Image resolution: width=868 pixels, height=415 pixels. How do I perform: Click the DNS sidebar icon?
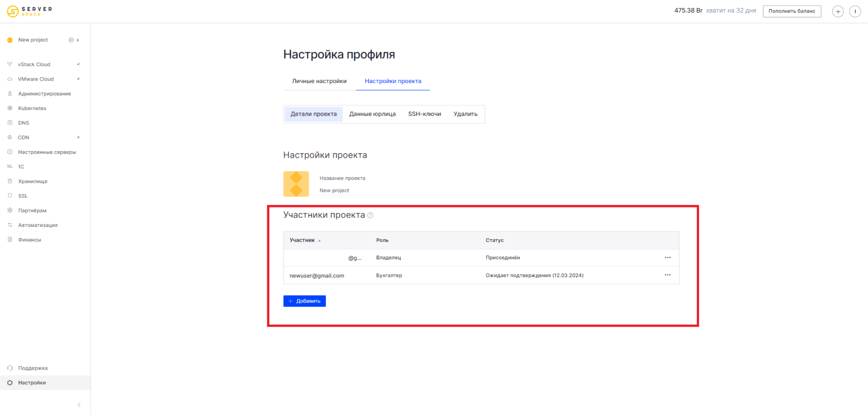coord(10,123)
